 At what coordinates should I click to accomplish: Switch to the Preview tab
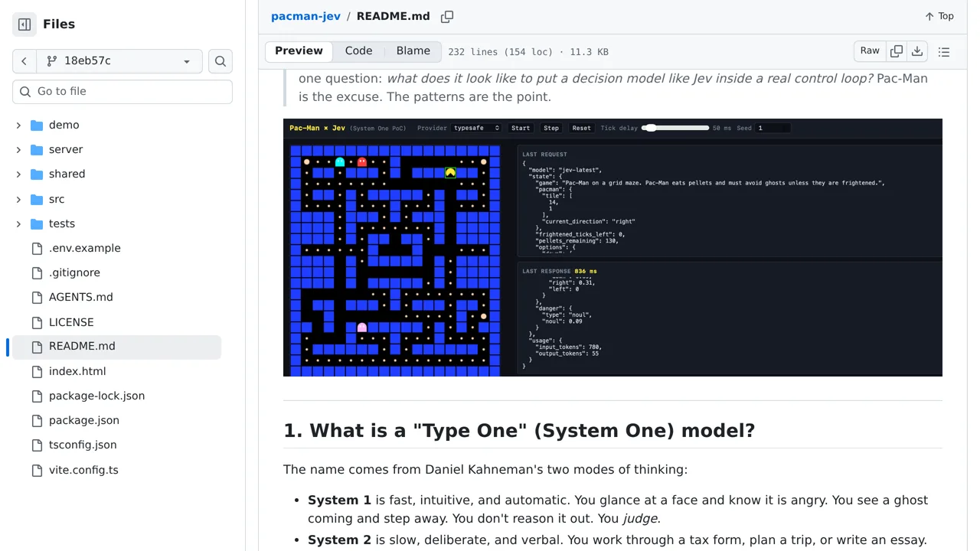pos(299,51)
